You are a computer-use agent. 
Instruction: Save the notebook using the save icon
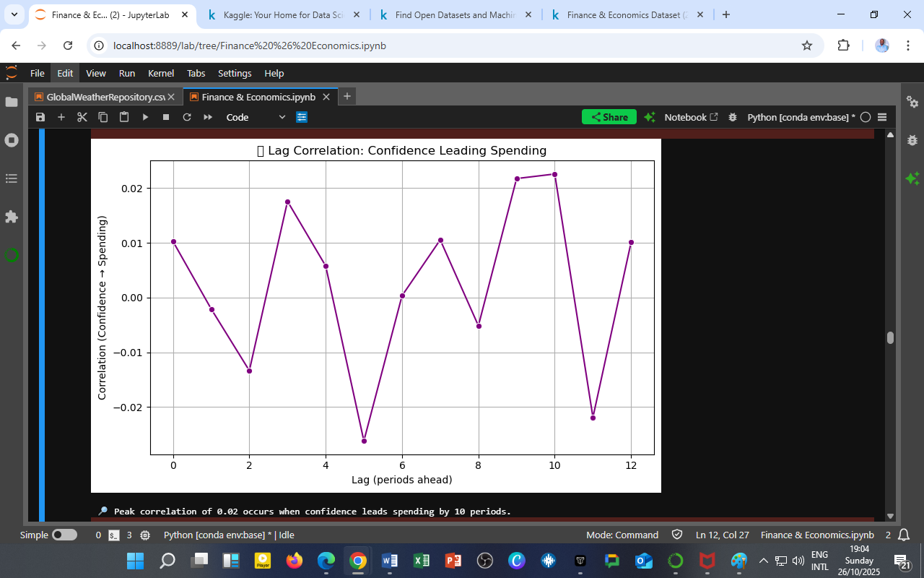pyautogui.click(x=40, y=116)
